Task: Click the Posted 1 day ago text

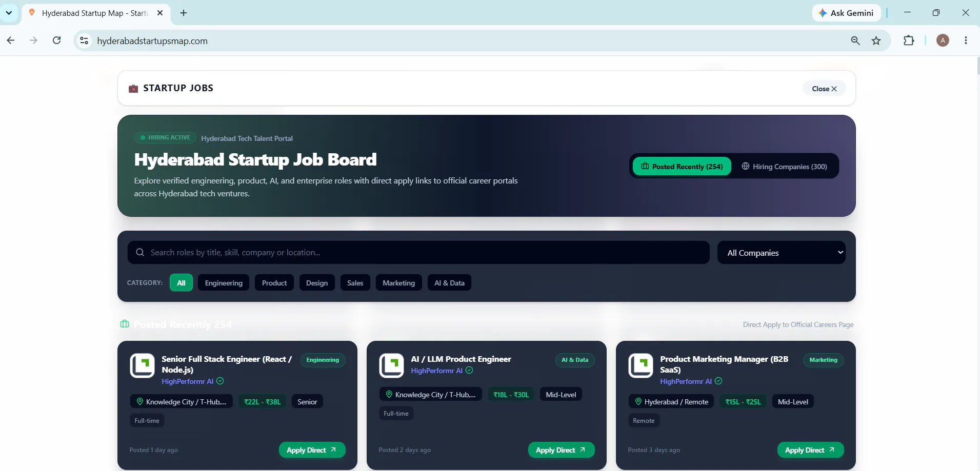Action: (x=154, y=450)
